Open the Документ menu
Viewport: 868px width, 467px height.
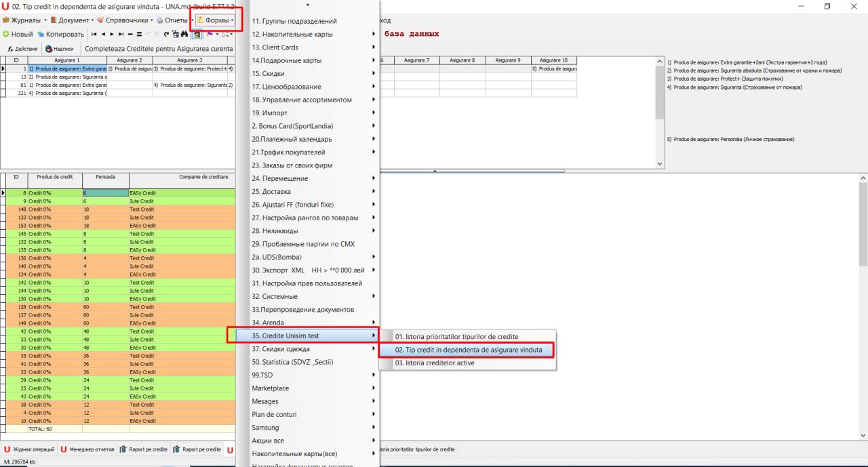tap(73, 20)
